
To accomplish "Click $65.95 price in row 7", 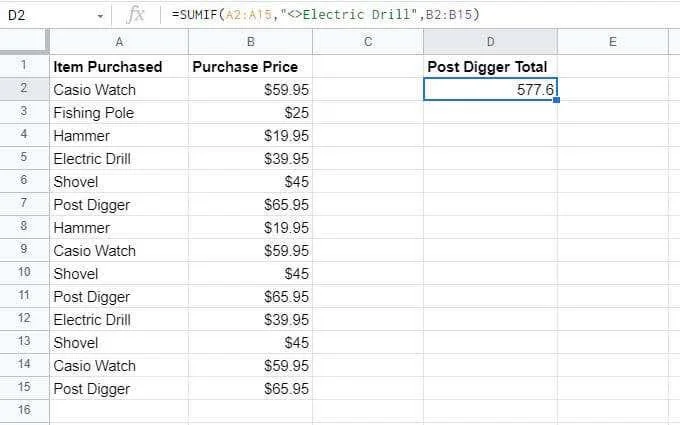I will pos(250,204).
